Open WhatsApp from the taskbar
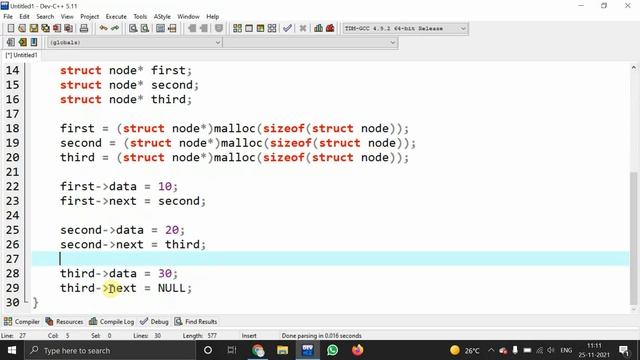The height and width of the screenshot is (360, 640). pyautogui.click(x=332, y=350)
